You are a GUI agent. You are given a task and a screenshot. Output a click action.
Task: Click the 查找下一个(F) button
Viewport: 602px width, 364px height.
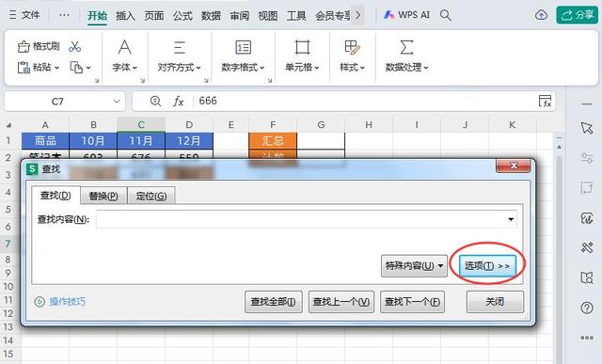[x=412, y=302]
